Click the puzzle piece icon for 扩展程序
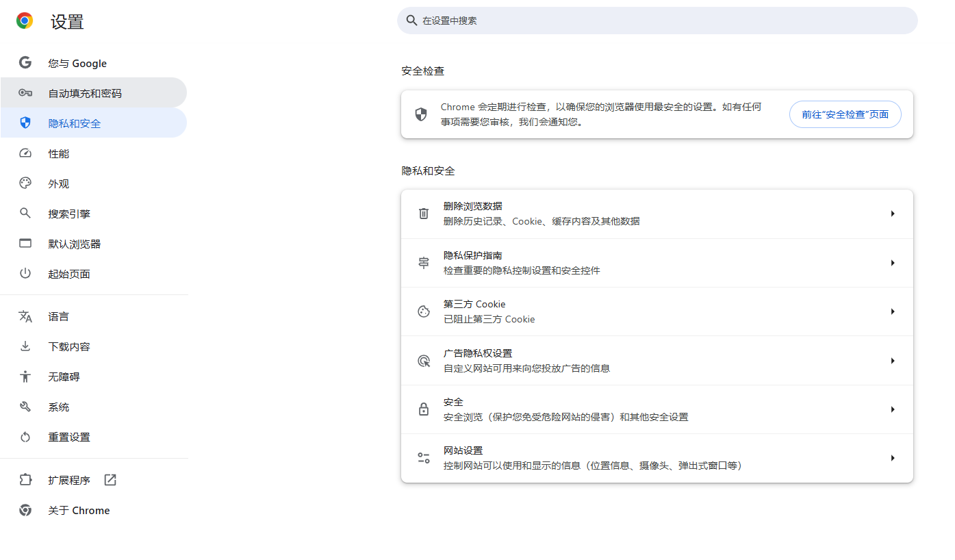This screenshot has height=560, width=955. click(25, 480)
